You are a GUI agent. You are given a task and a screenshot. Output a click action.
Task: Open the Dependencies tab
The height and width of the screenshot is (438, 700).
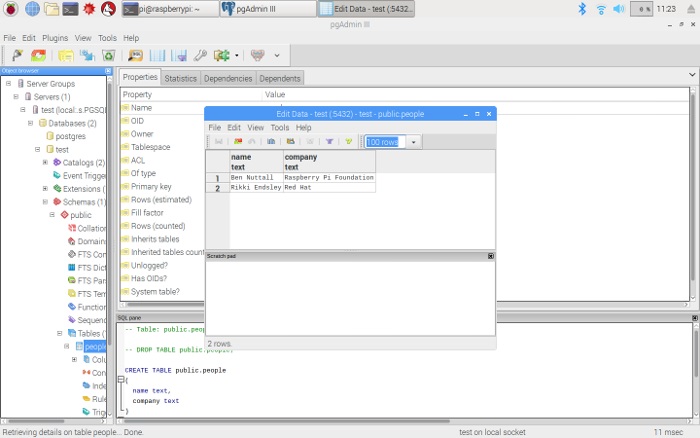(x=228, y=78)
